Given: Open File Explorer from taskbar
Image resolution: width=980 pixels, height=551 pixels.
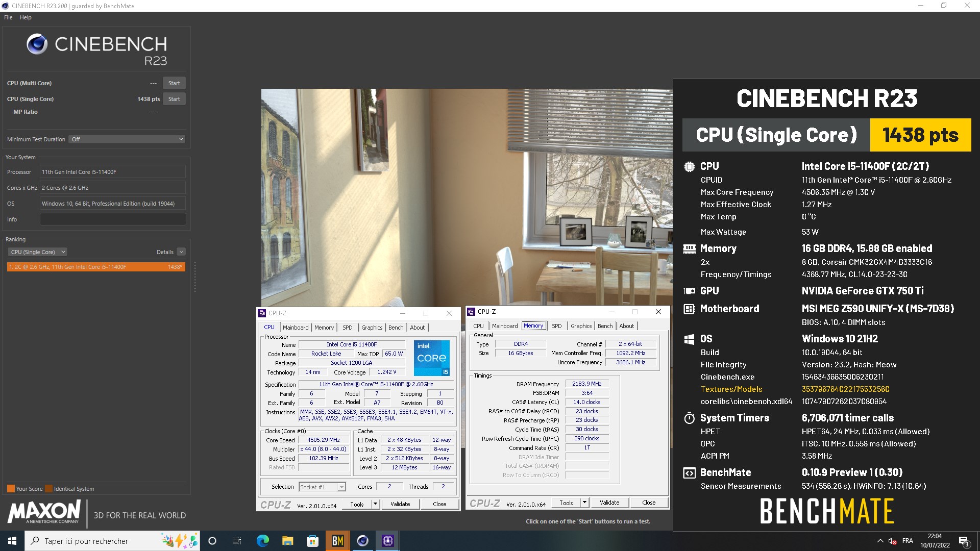Looking at the screenshot, I should pyautogui.click(x=287, y=541).
